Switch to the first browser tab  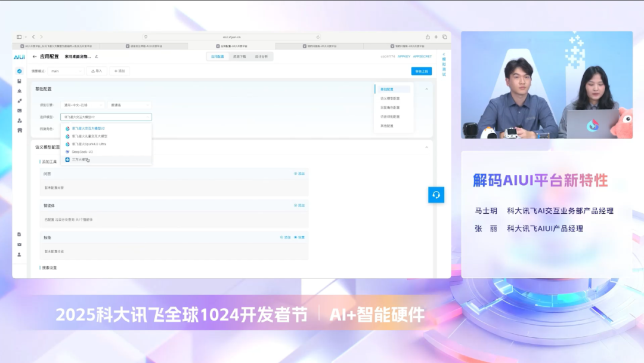pyautogui.click(x=57, y=46)
